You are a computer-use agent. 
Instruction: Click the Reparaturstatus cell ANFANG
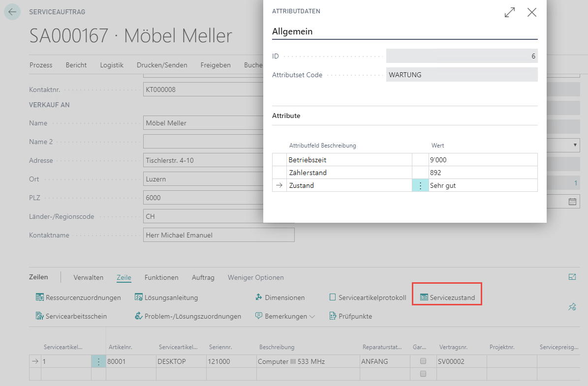point(385,361)
